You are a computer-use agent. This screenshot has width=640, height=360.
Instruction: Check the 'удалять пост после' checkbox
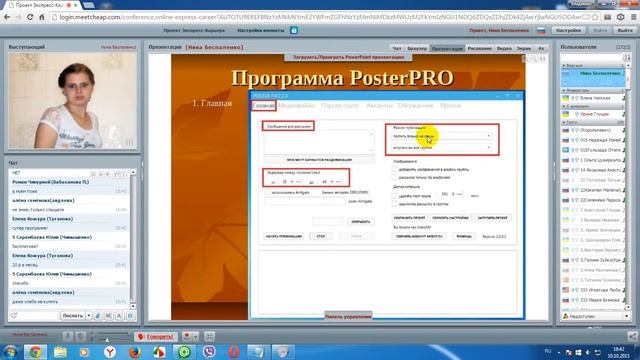(394, 196)
